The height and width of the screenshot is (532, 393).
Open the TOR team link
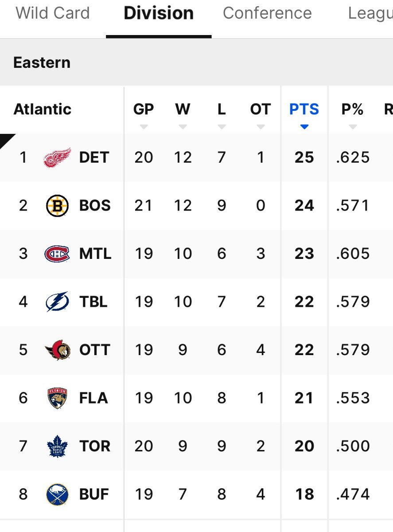pos(95,446)
